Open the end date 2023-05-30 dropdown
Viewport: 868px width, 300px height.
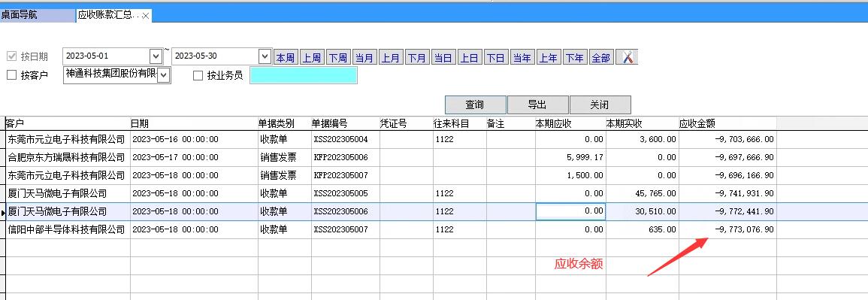(x=265, y=56)
